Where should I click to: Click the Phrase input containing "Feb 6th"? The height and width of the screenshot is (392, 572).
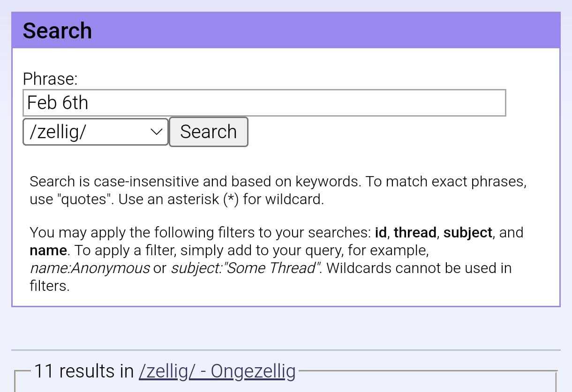point(264,103)
